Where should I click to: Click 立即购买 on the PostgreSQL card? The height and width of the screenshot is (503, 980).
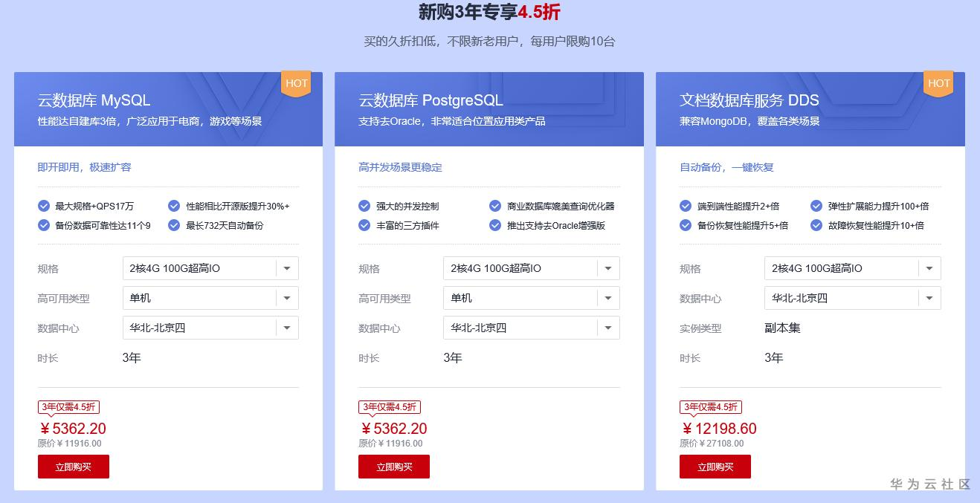[394, 467]
